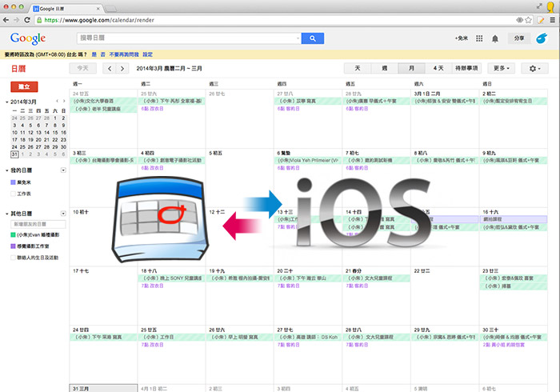Click the 今天 button
This screenshot has height=392, width=560.
click(82, 68)
